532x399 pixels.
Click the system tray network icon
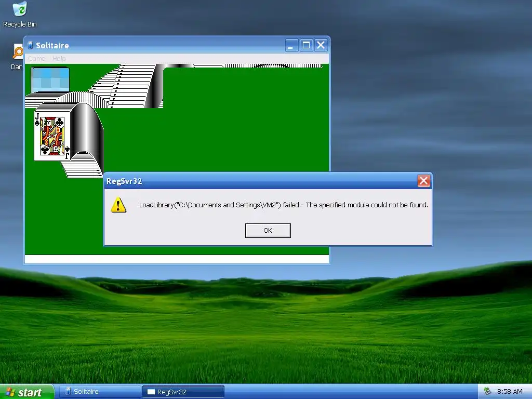point(487,391)
